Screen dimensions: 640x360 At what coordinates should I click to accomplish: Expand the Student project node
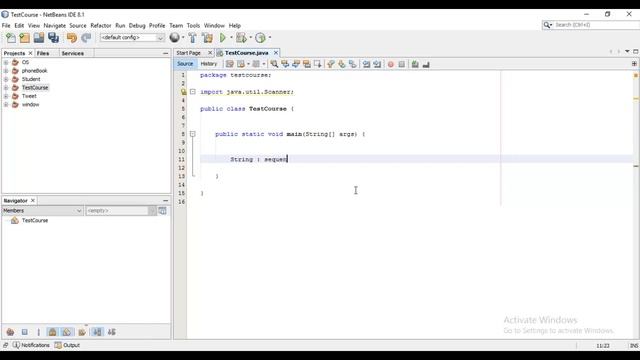(6, 79)
